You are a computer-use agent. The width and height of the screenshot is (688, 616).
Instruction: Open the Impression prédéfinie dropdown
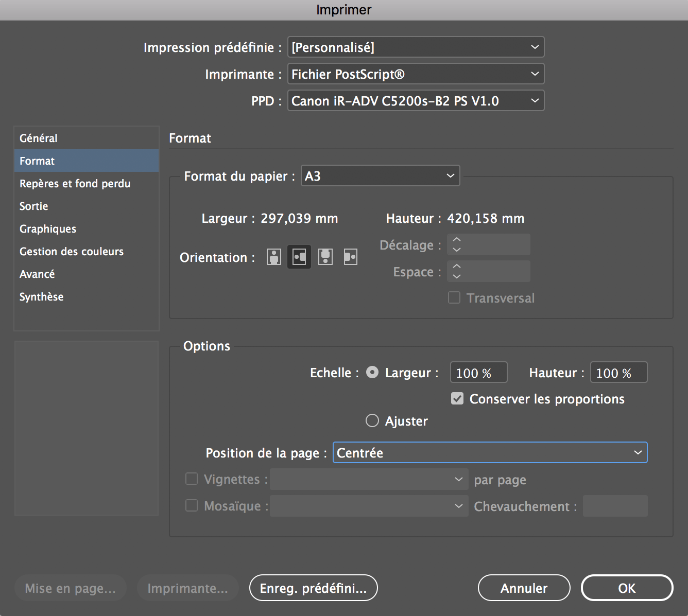[x=415, y=47]
